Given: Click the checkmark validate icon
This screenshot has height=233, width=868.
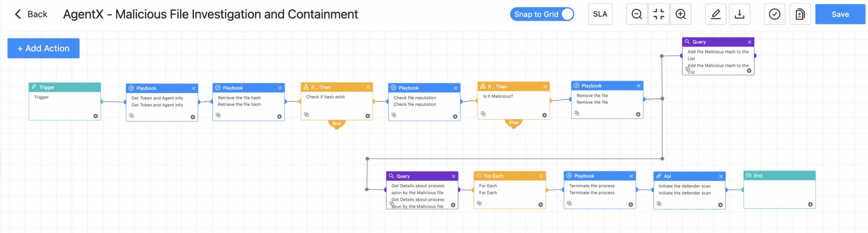Looking at the screenshot, I should click(774, 14).
